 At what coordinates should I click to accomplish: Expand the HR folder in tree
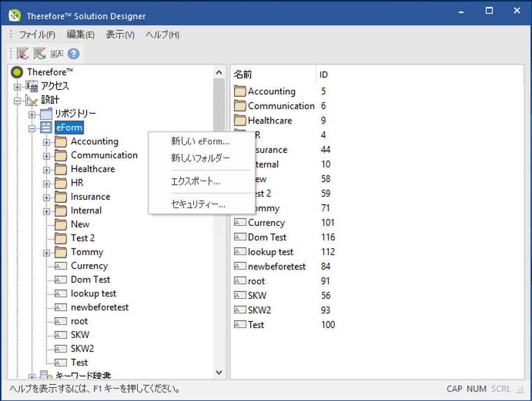[x=46, y=184]
